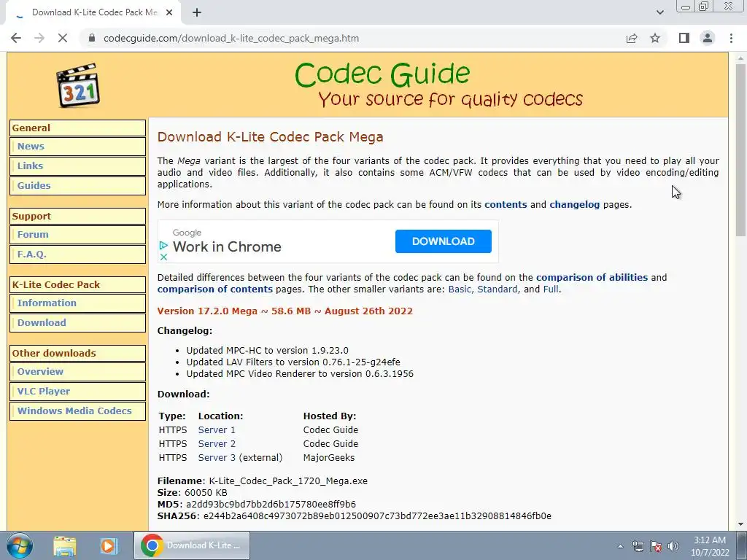Open K-Lite Information sidebar item
747x560 pixels.
[x=77, y=303]
